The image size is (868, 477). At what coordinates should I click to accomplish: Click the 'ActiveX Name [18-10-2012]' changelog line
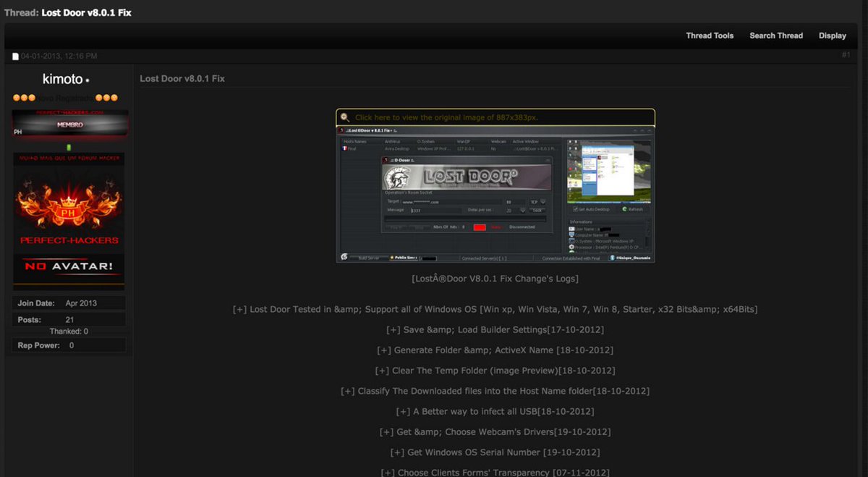pyautogui.click(x=495, y=350)
